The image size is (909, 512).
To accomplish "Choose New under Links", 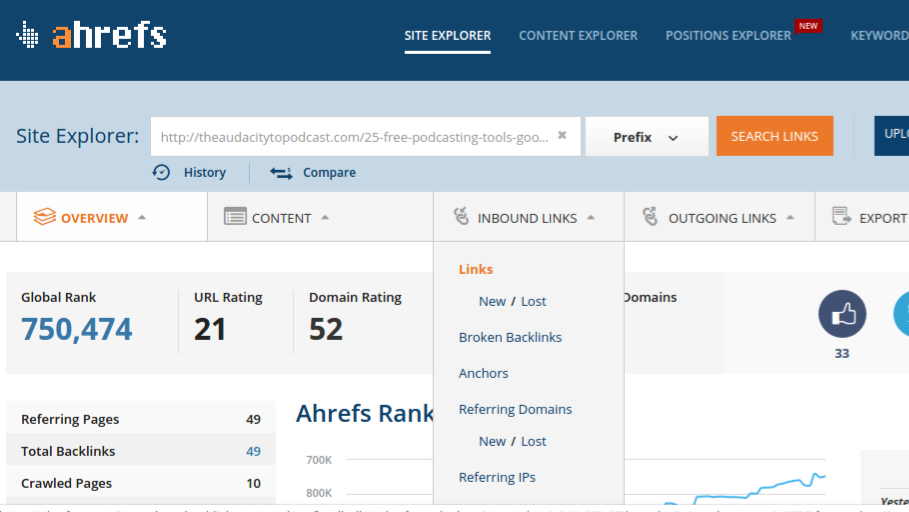I will (492, 301).
